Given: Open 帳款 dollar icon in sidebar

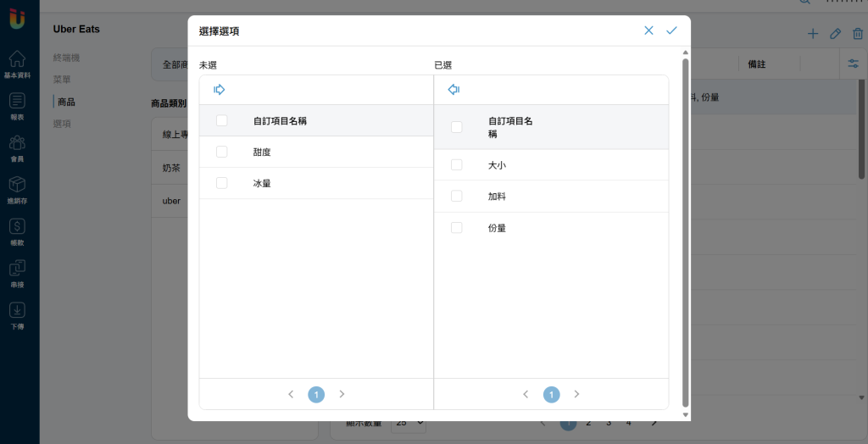Looking at the screenshot, I should pyautogui.click(x=17, y=231).
